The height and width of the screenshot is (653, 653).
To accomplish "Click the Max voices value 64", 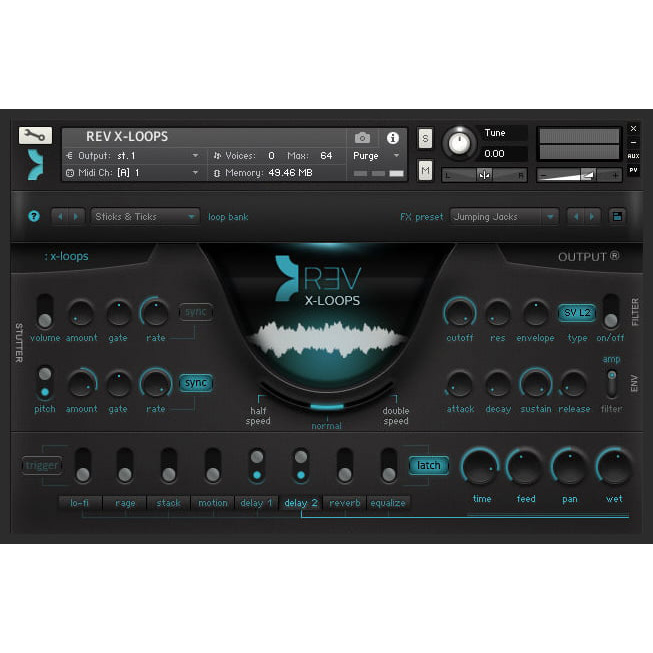I will (326, 156).
